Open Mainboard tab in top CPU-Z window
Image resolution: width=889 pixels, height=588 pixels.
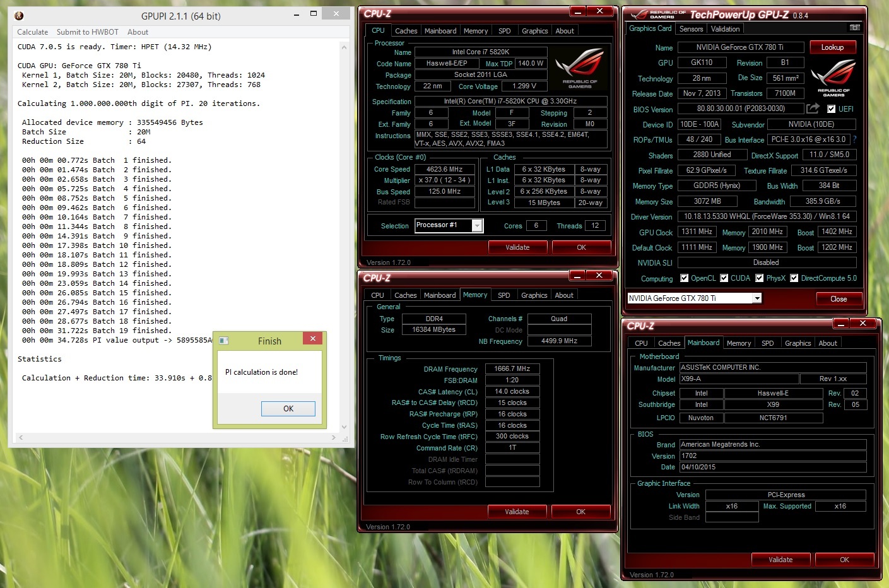(x=440, y=31)
